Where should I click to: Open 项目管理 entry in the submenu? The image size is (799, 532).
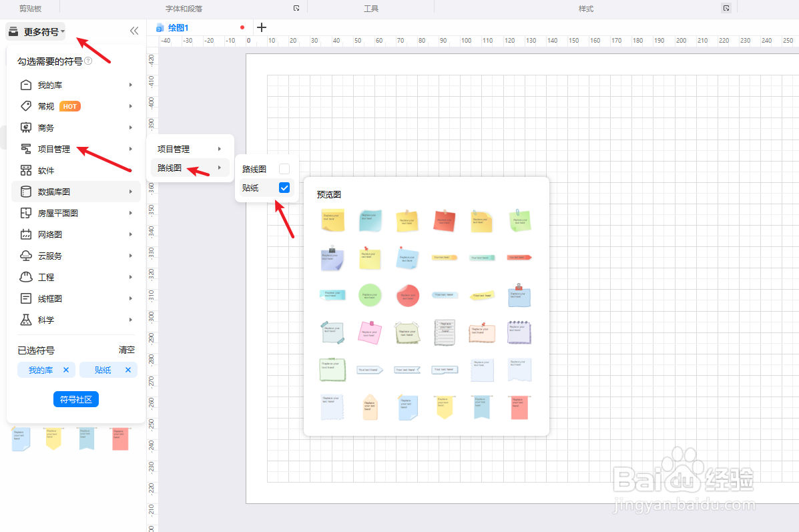coord(190,149)
